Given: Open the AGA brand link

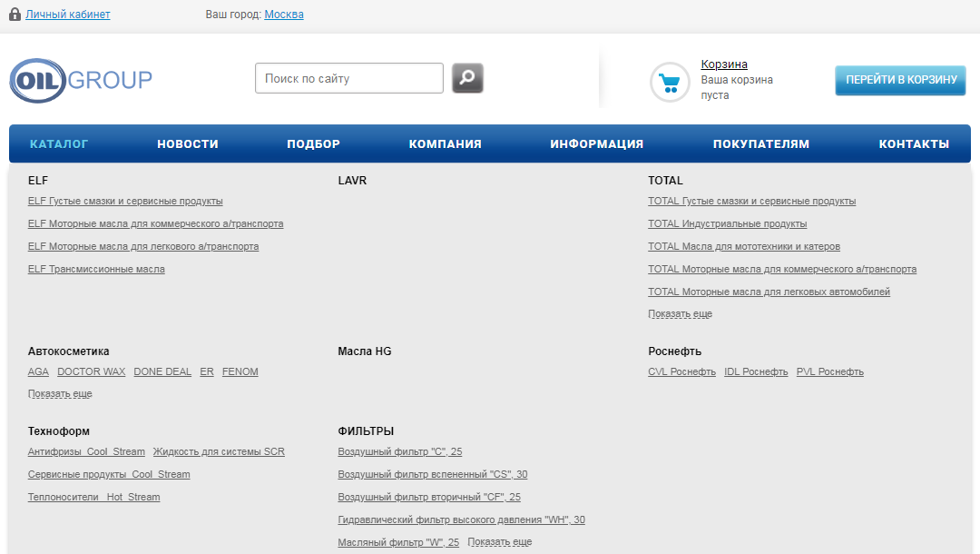Looking at the screenshot, I should coord(38,371).
